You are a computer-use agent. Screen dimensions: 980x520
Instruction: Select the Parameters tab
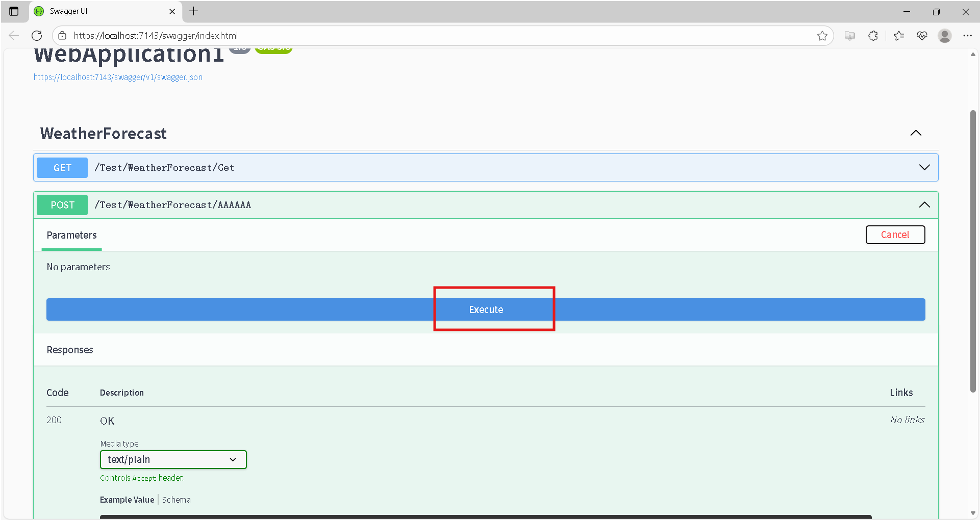coord(71,235)
